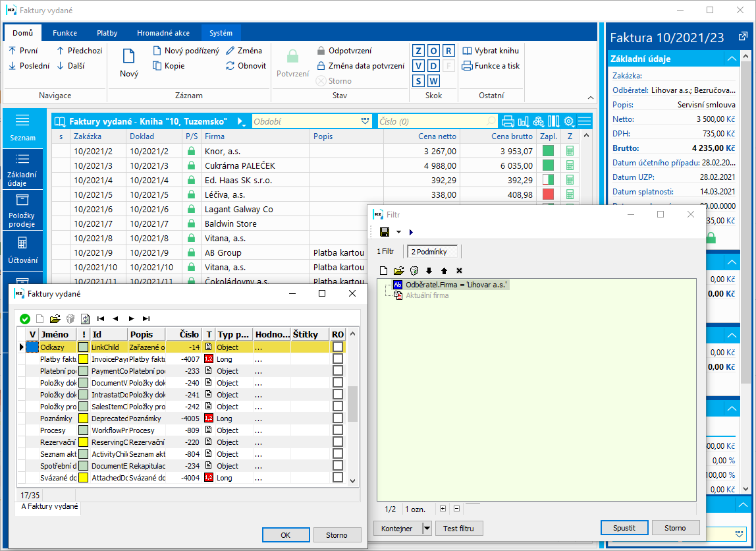Click the move down arrow in the Filtr conditions toolbar
756x551 pixels.
coord(429,271)
